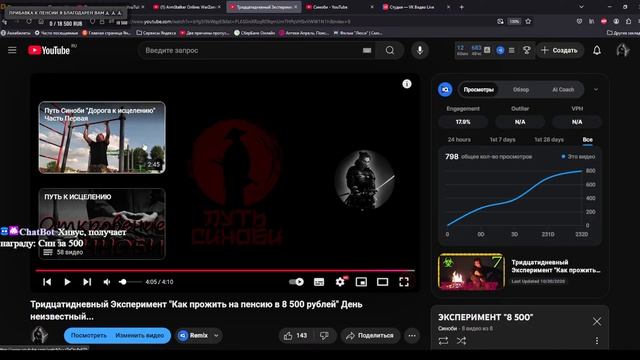The width and height of the screenshot is (640, 360).
Task: Switch to the Обзор tab
Action: click(x=521, y=89)
